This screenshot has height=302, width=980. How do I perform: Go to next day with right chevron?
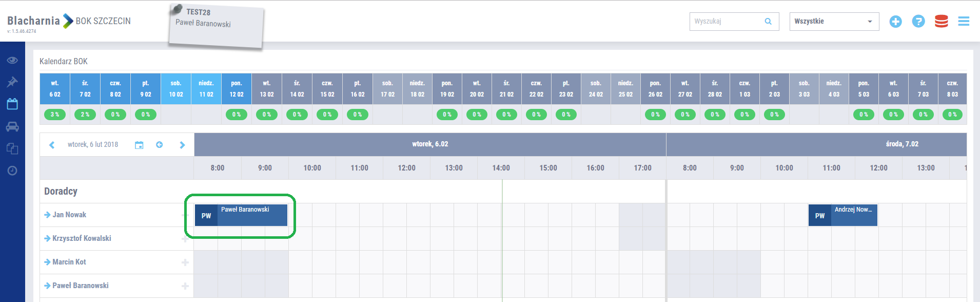pyautogui.click(x=182, y=145)
